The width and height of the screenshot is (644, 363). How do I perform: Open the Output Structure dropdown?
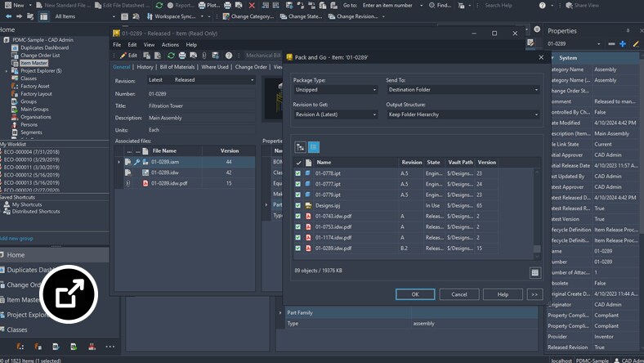463,114
